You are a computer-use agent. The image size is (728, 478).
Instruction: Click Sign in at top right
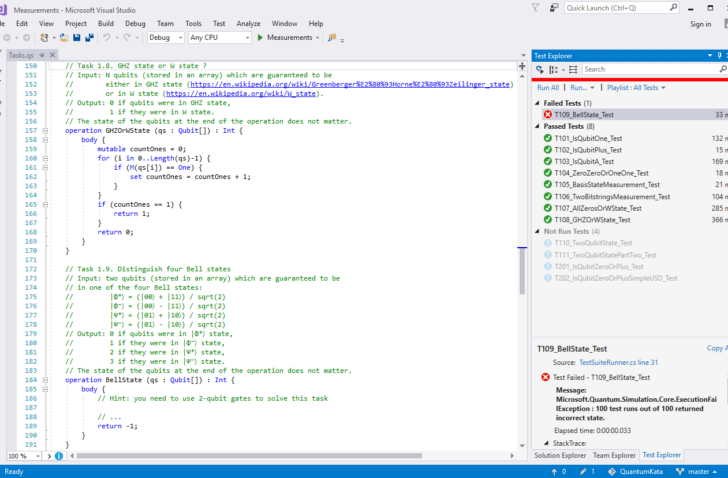[701, 24]
